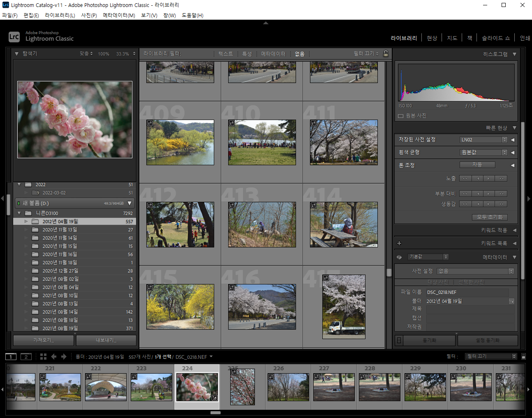The width and height of the screenshot is (532, 418).
Task: Toggle the auto-sync switch beside 동기화
Action: point(399,340)
